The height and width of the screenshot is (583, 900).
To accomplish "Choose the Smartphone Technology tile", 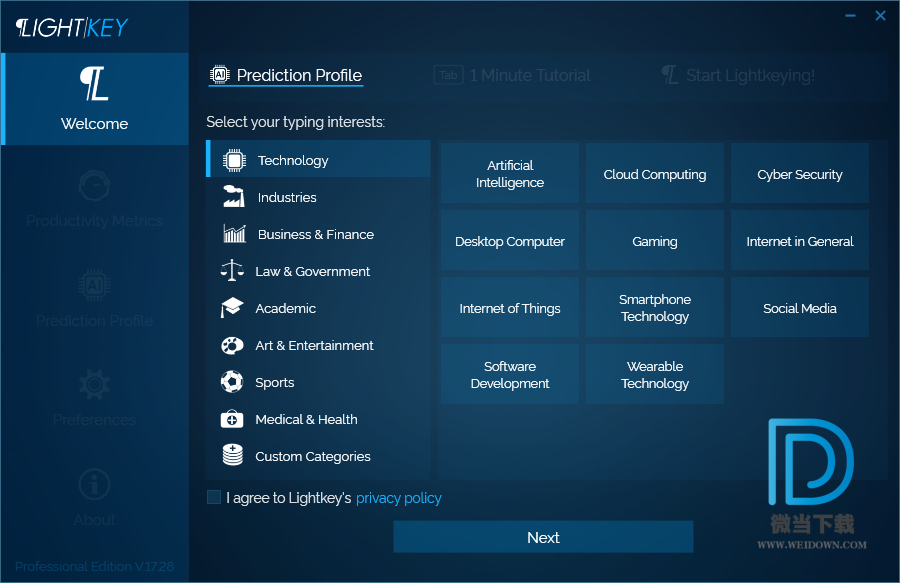I will coord(654,308).
